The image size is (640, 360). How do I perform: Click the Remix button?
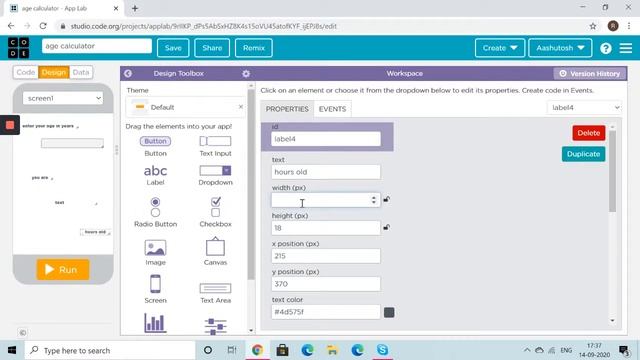click(x=253, y=48)
